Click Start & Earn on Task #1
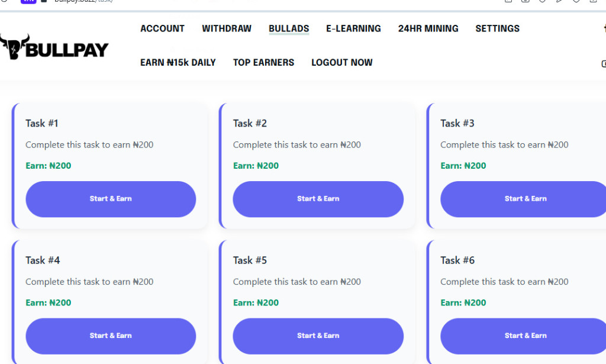This screenshot has height=364, width=606. [110, 199]
